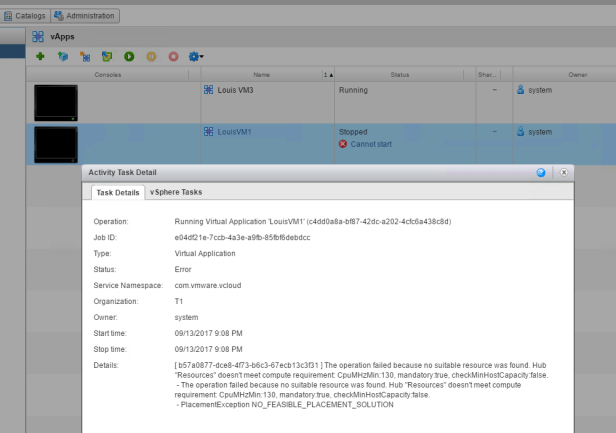Click the Virtual Application type value

(x=205, y=254)
